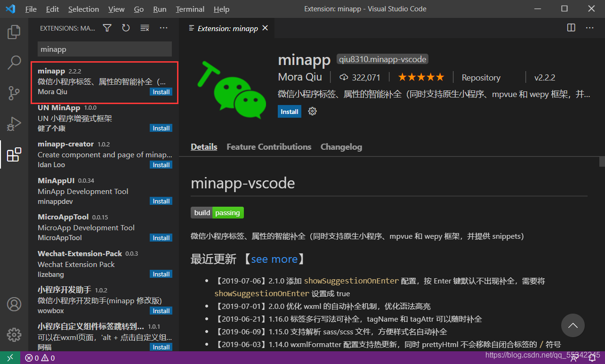Image resolution: width=605 pixels, height=364 pixels.
Task: Open the Go menu
Action: [139, 9]
